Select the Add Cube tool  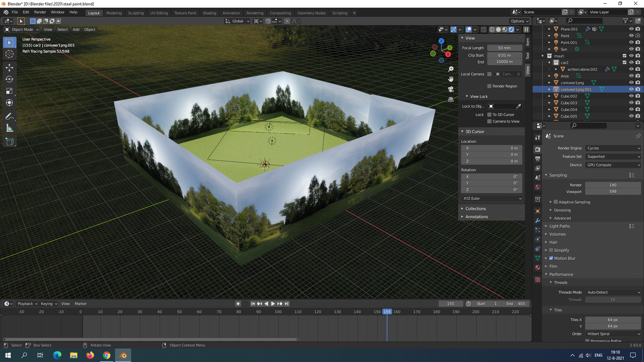(x=10, y=142)
